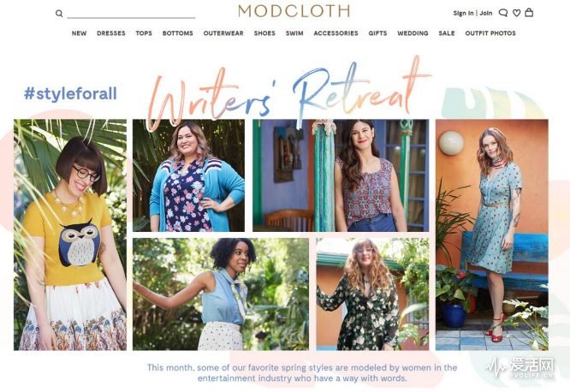Select the WEDDING menu item
This screenshot has height=392, width=570.
(413, 33)
